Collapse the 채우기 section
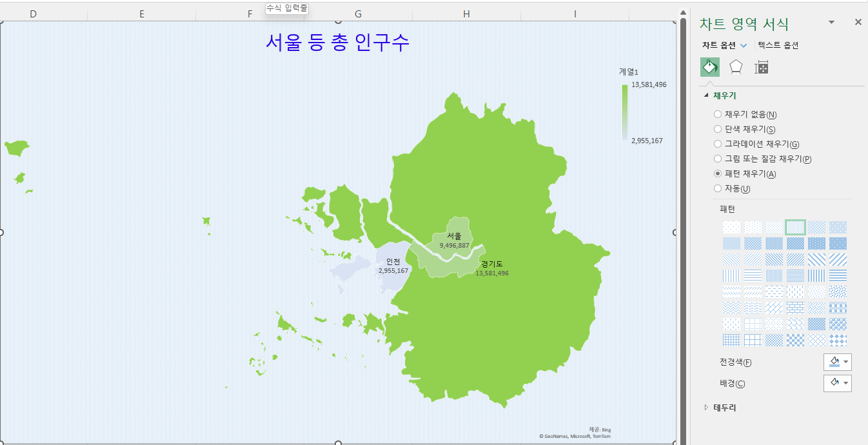This screenshot has height=445, width=868. (707, 95)
